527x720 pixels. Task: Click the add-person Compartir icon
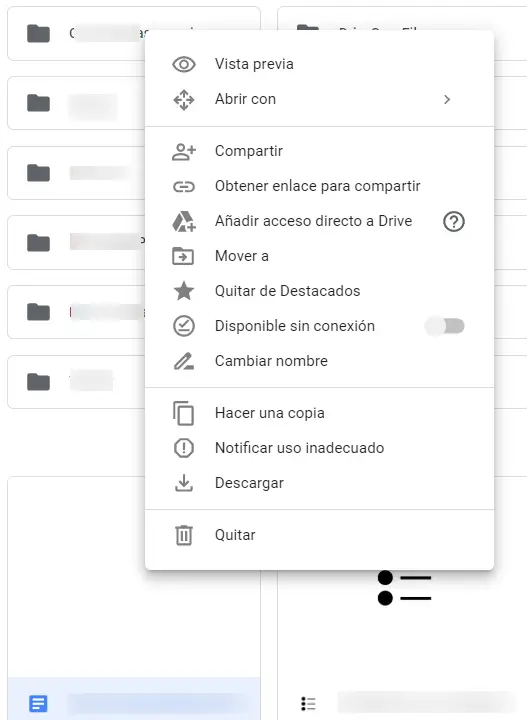tap(184, 152)
